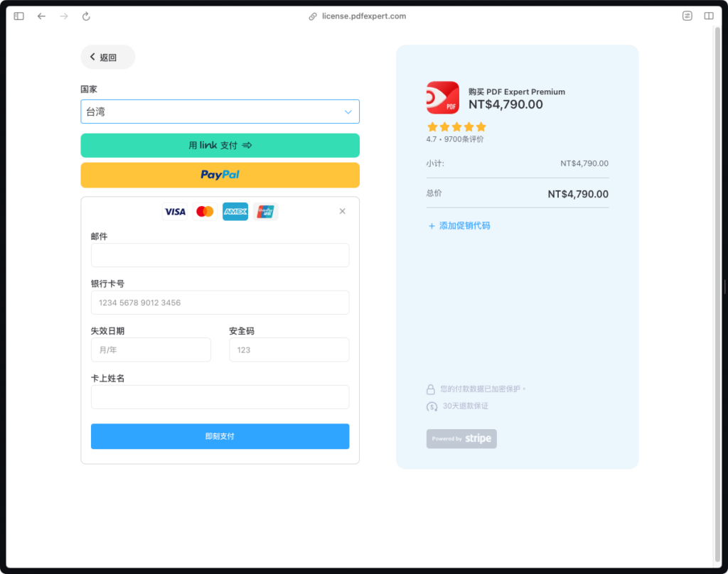Toggle the browser sidebar icon
The height and width of the screenshot is (574, 728).
[x=18, y=16]
